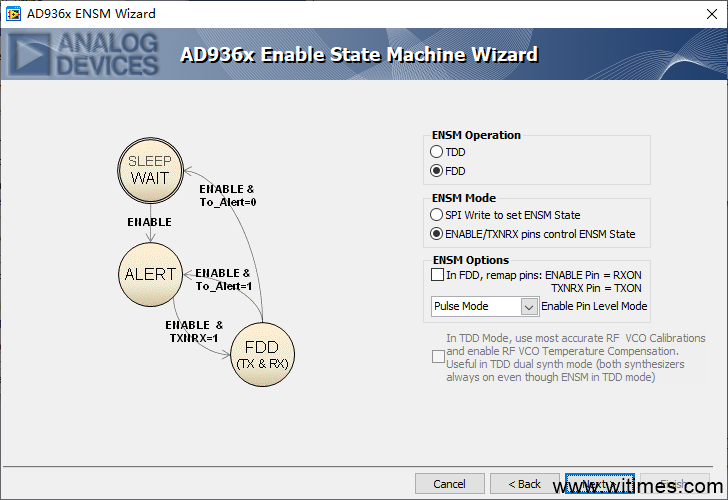The height and width of the screenshot is (500, 728).
Task: Click the ENSM Operation group heading
Action: click(476, 135)
